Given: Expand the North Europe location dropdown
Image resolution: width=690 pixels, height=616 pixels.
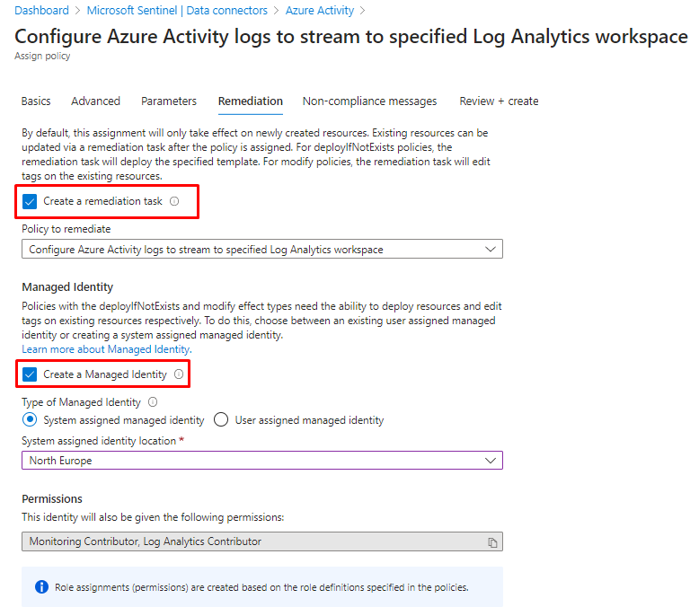Looking at the screenshot, I should pyautogui.click(x=261, y=461).
